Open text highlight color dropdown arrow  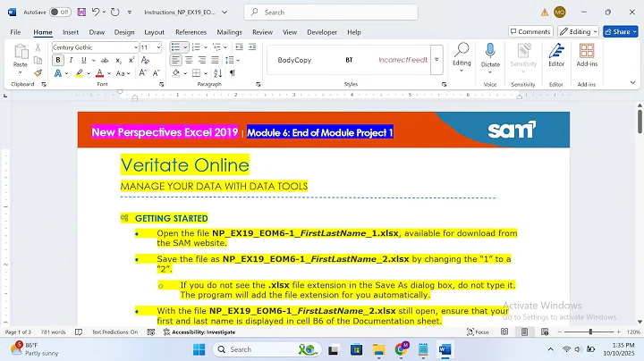coord(89,73)
